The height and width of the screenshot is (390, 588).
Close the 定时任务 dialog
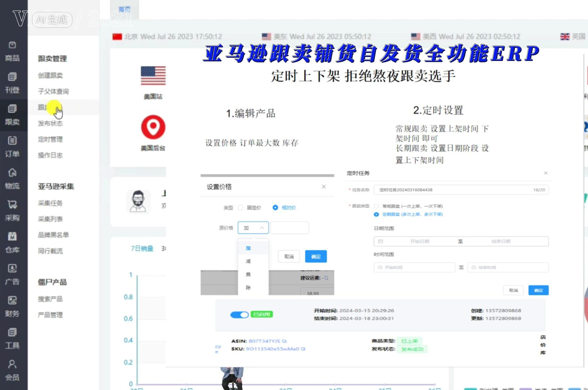tap(546, 173)
